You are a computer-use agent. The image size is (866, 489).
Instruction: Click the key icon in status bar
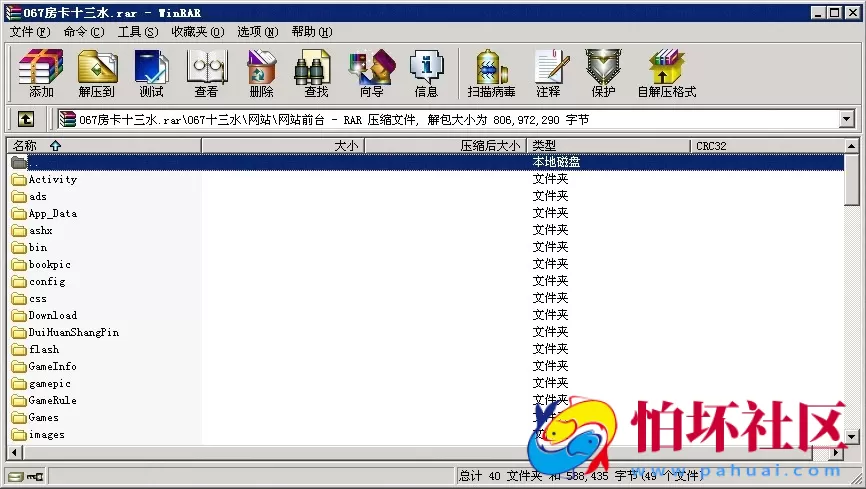click(35, 476)
